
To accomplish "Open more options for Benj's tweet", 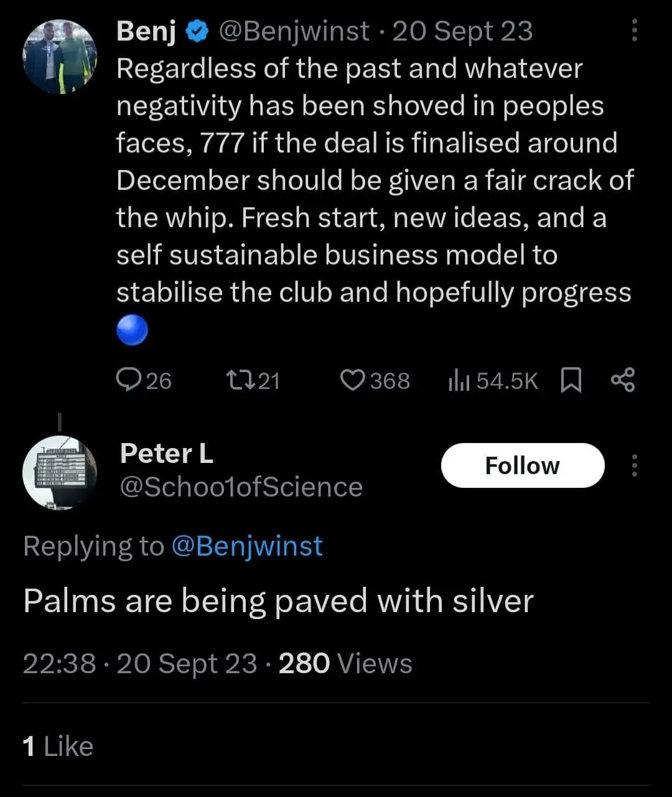I will 634,30.
